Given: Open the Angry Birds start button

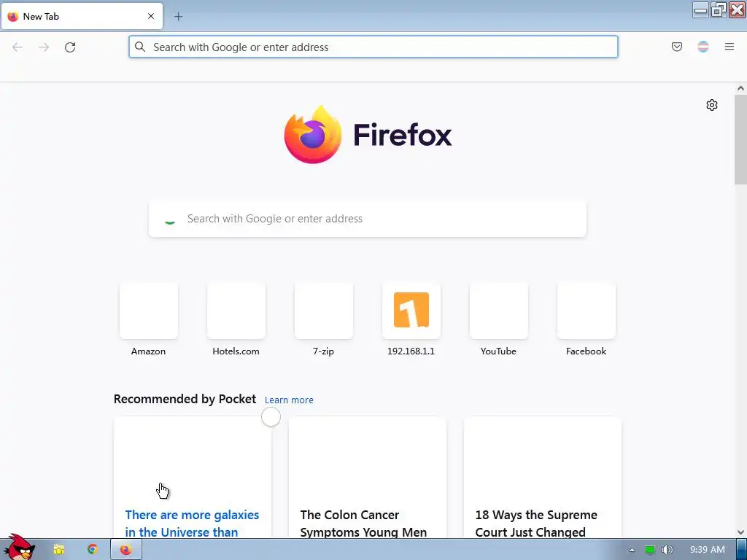Looking at the screenshot, I should [x=18, y=548].
